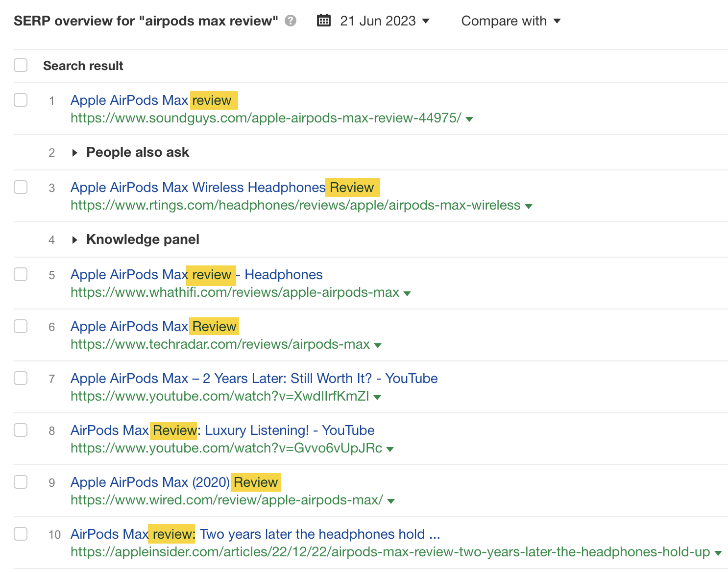Click the help question mark icon in header
The image size is (728, 572).
pos(291,21)
